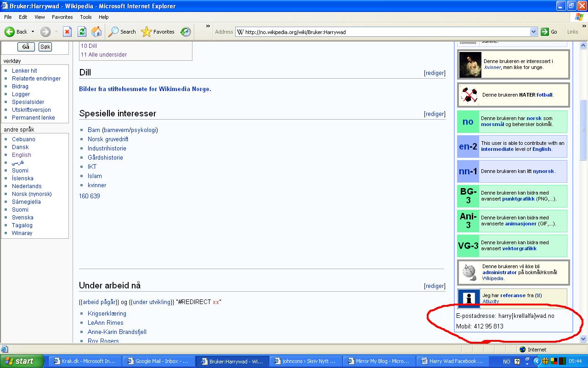Open the Search toolbar button
The image size is (588, 368).
[122, 32]
